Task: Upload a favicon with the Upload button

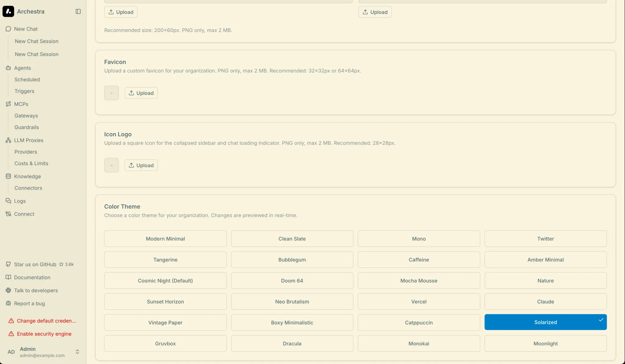Action: point(141,93)
